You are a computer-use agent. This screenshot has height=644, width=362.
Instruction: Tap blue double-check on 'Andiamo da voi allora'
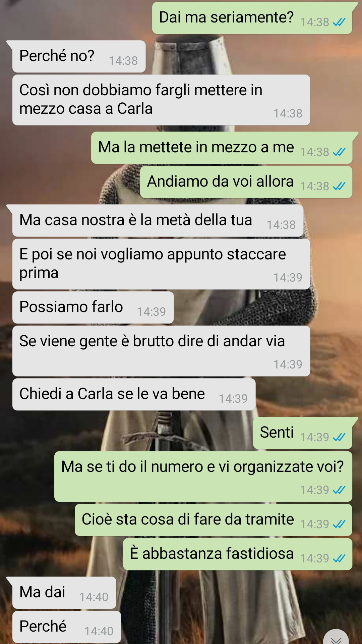coord(339,186)
